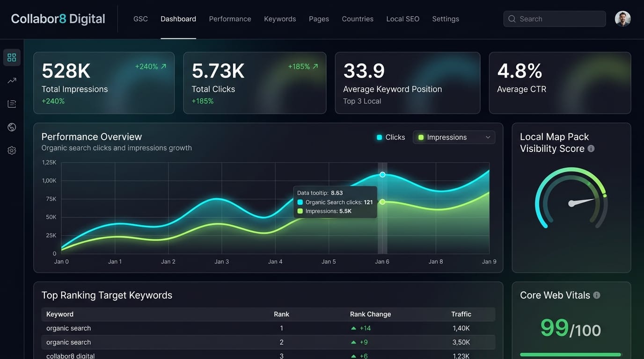Toggle the Clicks series legend

391,137
